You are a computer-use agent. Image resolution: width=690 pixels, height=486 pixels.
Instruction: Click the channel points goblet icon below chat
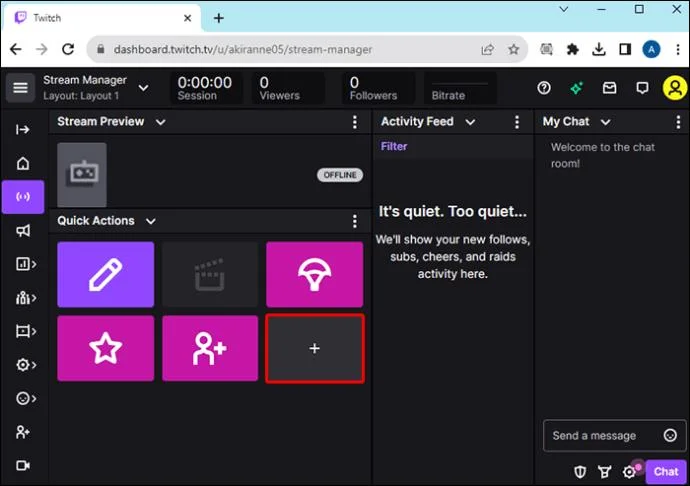click(605, 472)
